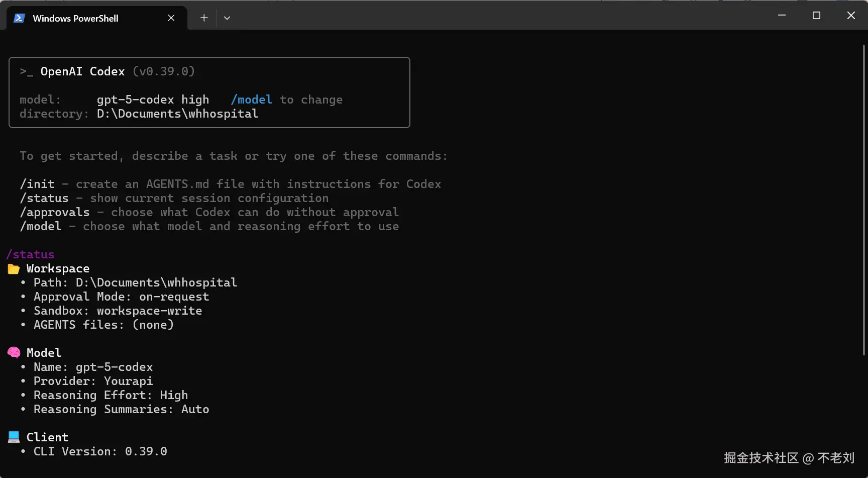Click the version text "(v0.39.0)"
The image size is (868, 478).
point(164,71)
